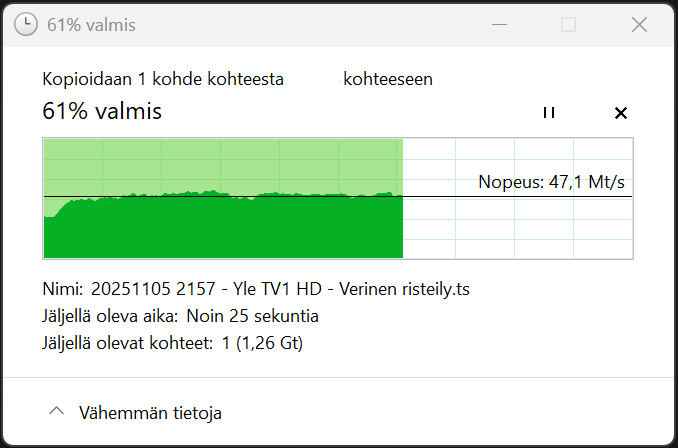Viewport: 678px width, 448px height.
Task: Click the green filled area of the speed graph
Action: [x=220, y=230]
